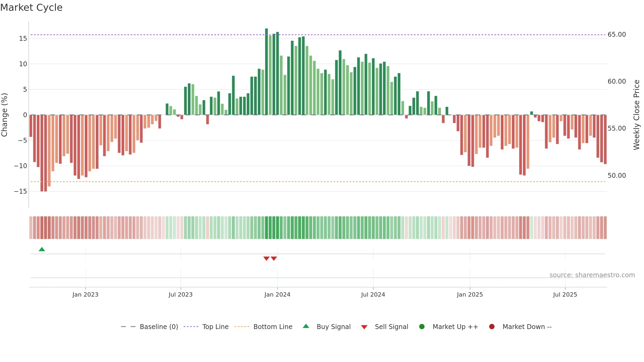Click the 50.00 right axis value

(617, 176)
